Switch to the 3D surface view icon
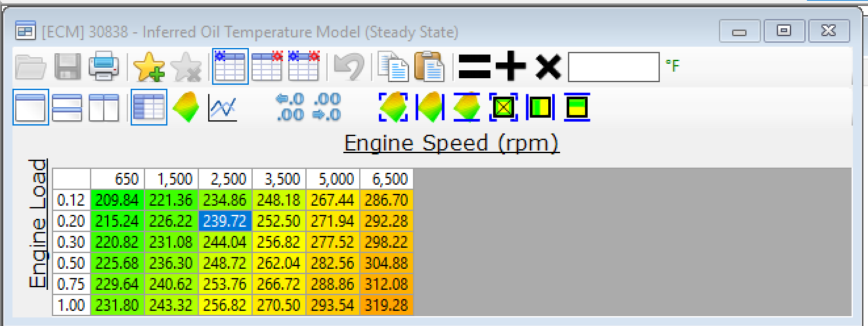The image size is (868, 326). 186,108
